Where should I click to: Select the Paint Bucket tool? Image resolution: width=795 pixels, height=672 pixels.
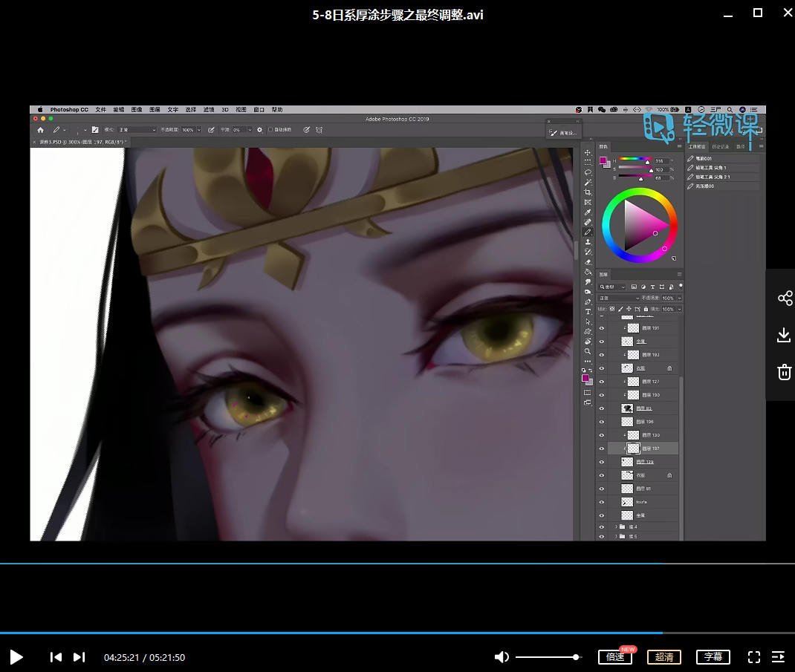pyautogui.click(x=588, y=273)
